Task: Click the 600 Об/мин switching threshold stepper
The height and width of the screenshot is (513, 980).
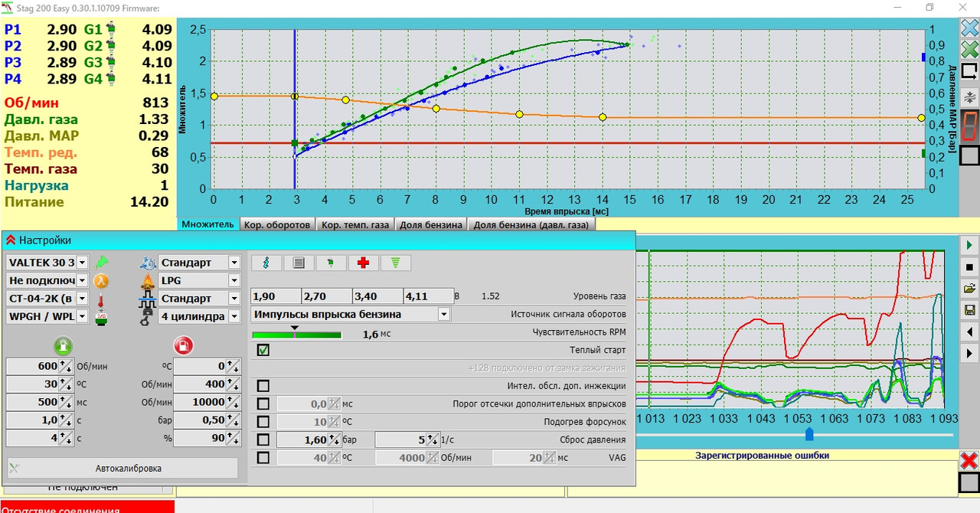Action: point(40,367)
